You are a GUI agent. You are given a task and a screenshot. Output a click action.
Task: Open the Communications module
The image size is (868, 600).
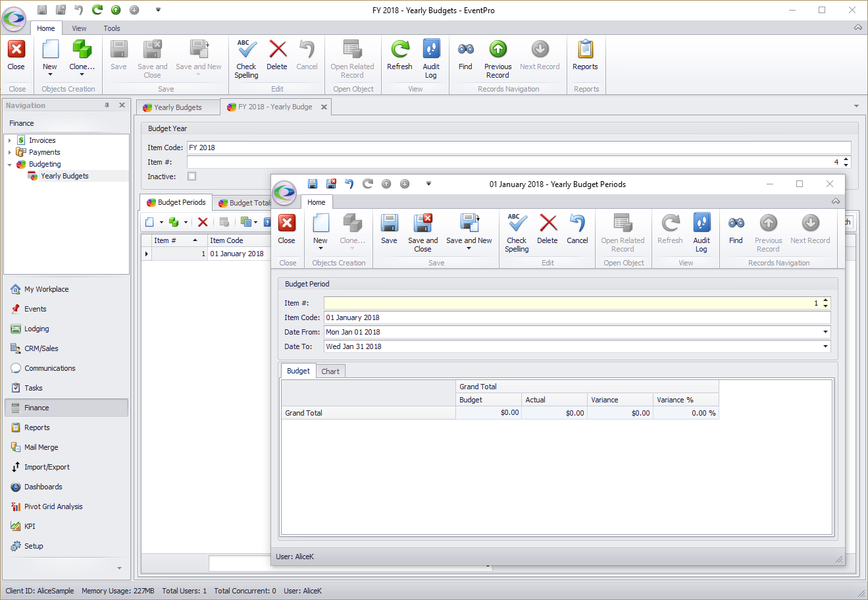click(x=50, y=368)
